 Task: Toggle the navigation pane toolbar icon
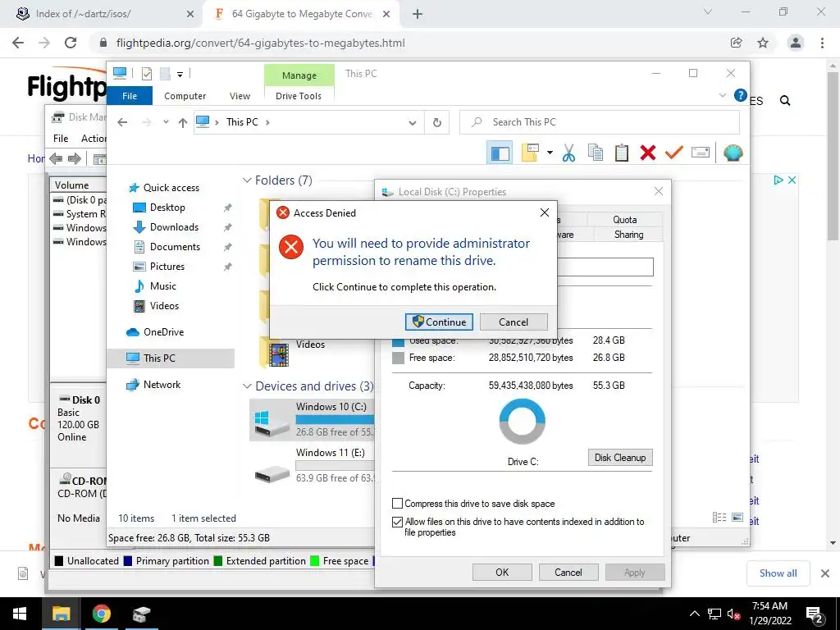point(500,153)
